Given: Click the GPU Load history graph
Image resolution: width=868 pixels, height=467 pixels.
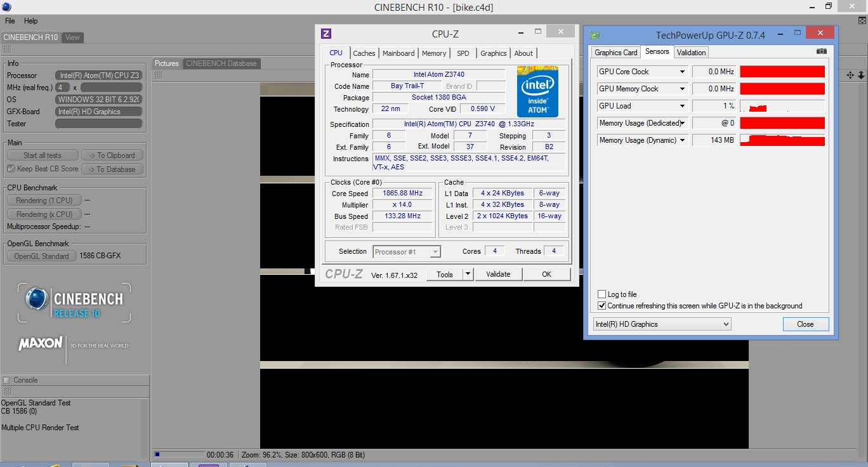Looking at the screenshot, I should (782, 106).
